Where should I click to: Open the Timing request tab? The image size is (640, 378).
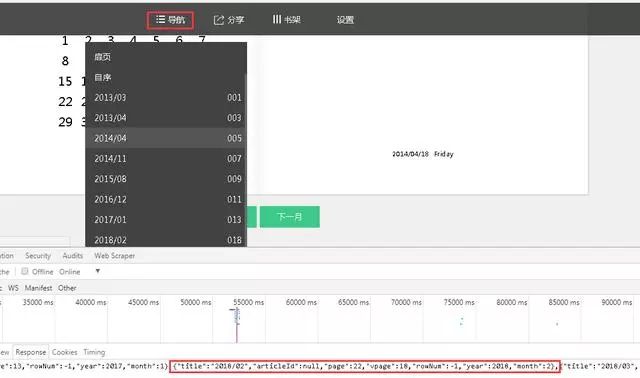[94, 352]
